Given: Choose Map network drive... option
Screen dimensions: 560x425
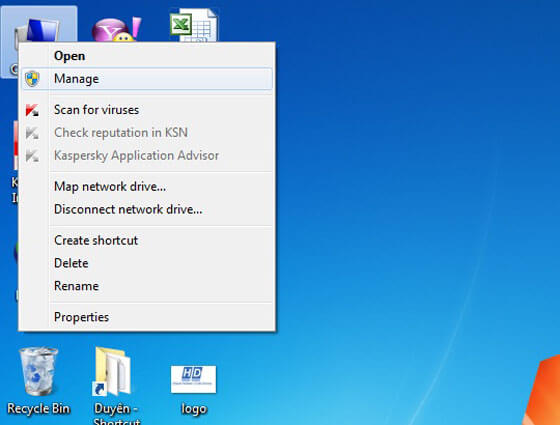Looking at the screenshot, I should (147, 187).
